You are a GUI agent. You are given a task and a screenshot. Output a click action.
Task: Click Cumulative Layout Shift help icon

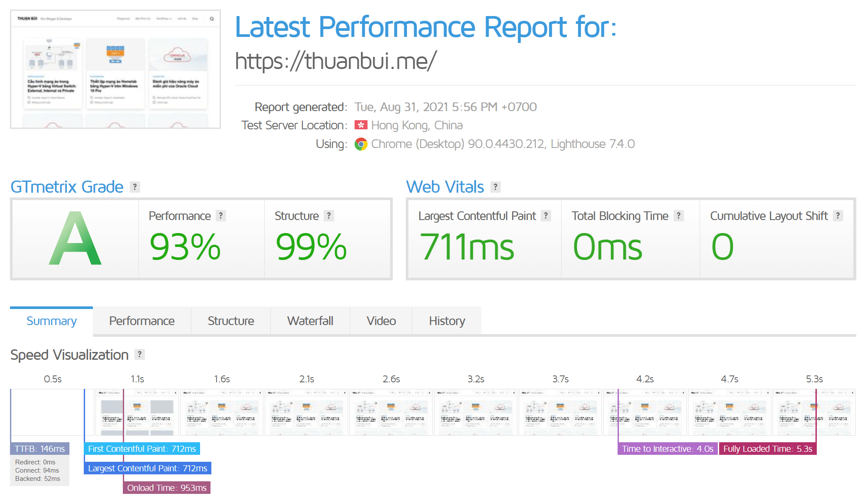(838, 216)
